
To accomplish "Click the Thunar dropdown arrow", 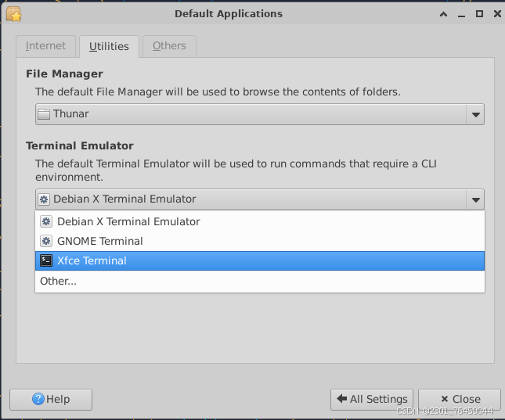I will point(475,114).
